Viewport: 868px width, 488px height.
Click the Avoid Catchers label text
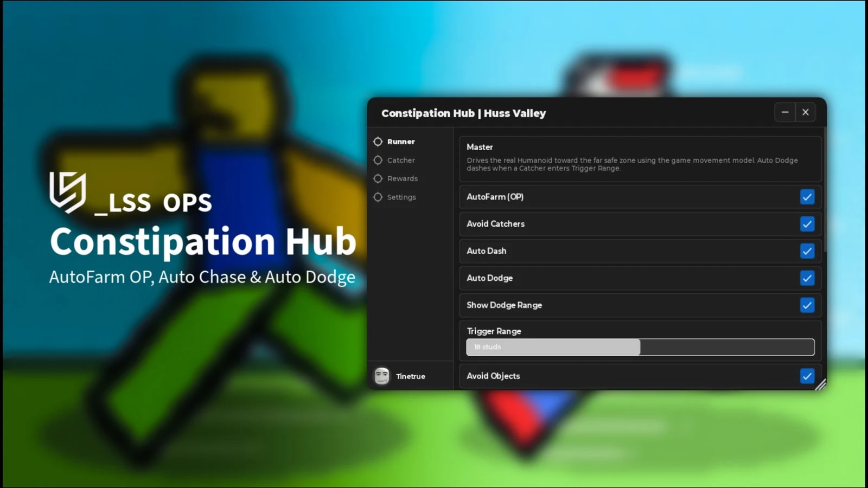pyautogui.click(x=496, y=224)
